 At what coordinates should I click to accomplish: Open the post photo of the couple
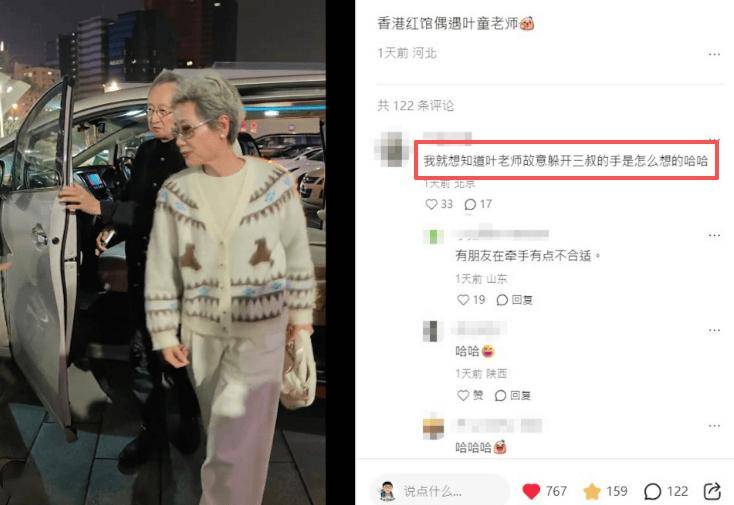click(163, 252)
